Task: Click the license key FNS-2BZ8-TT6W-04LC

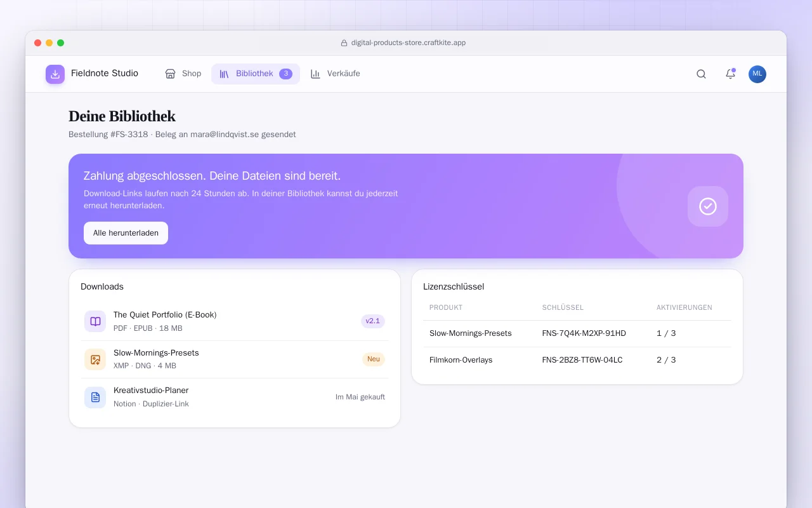Action: [x=582, y=360]
